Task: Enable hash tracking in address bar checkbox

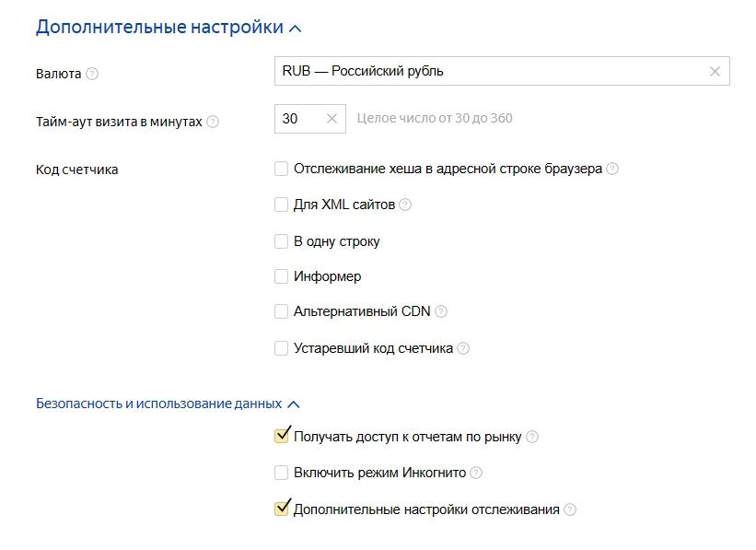Action: click(x=281, y=169)
